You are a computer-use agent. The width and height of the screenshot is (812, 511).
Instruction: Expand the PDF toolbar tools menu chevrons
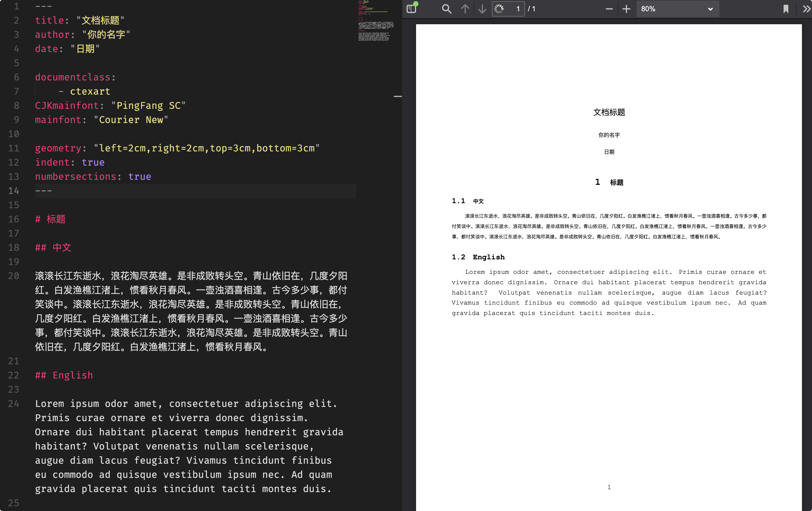(x=806, y=9)
